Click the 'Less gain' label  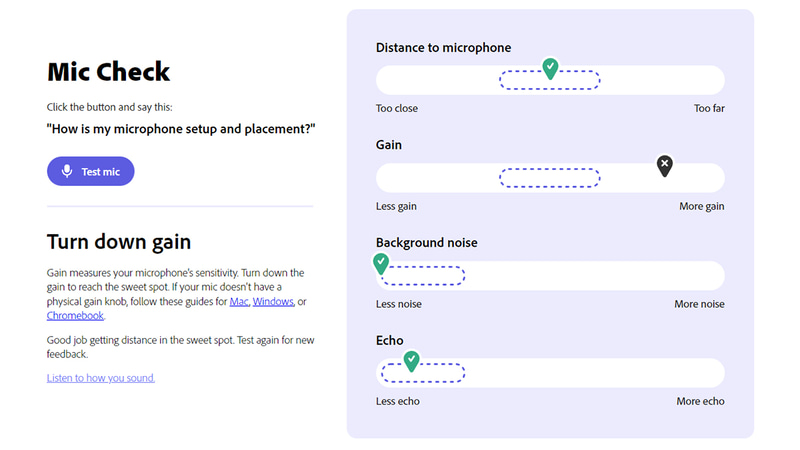(396, 206)
